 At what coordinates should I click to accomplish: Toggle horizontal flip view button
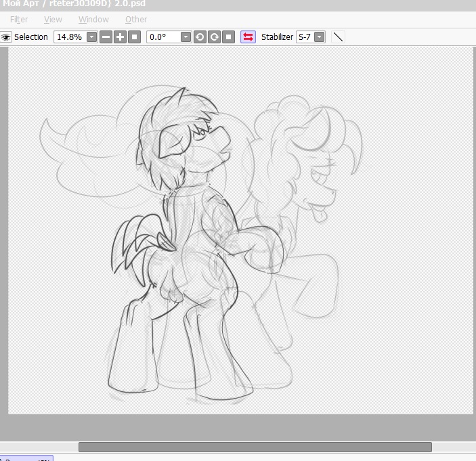(248, 37)
